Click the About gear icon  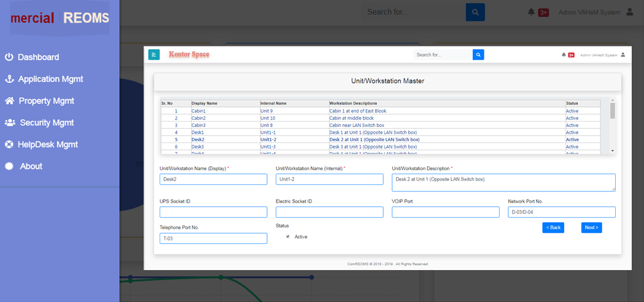9,166
